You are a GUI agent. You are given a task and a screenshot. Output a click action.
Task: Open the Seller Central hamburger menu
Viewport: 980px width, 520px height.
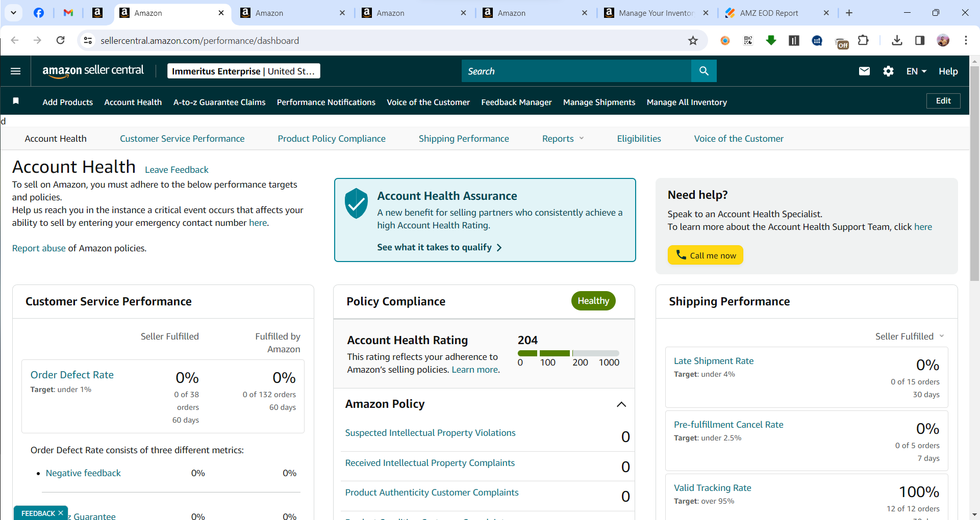pos(16,71)
